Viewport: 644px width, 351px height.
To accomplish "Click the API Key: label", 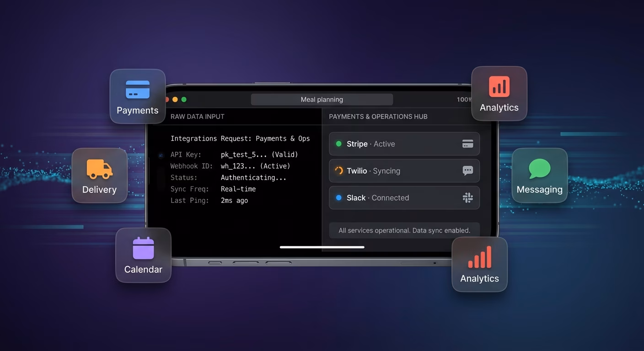I will 186,155.
